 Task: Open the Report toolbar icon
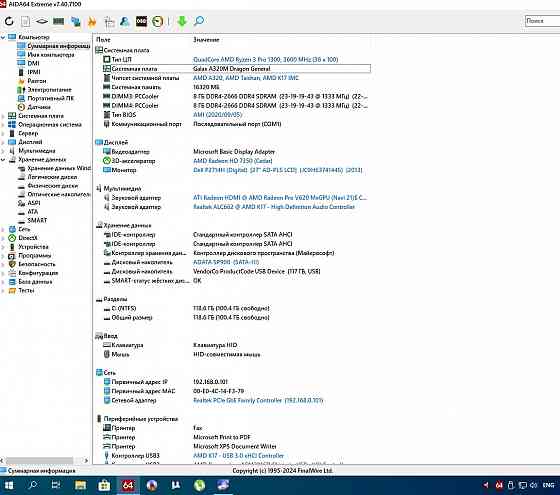pos(25,21)
